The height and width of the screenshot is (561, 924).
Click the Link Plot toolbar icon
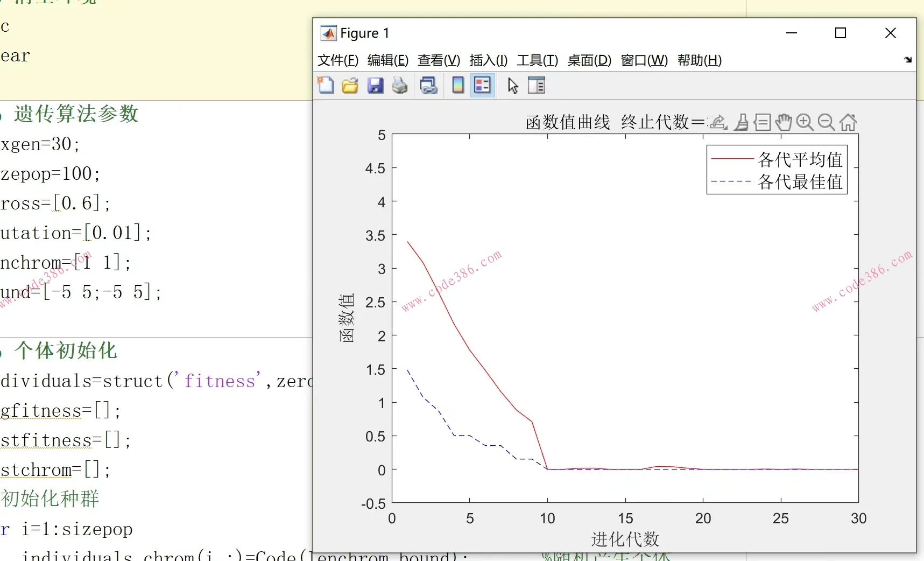(429, 85)
